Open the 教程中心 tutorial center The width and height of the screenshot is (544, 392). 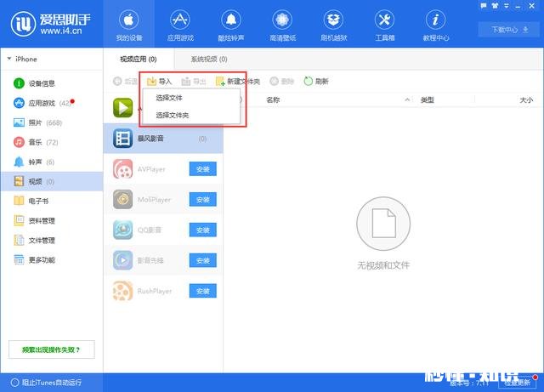(x=436, y=26)
